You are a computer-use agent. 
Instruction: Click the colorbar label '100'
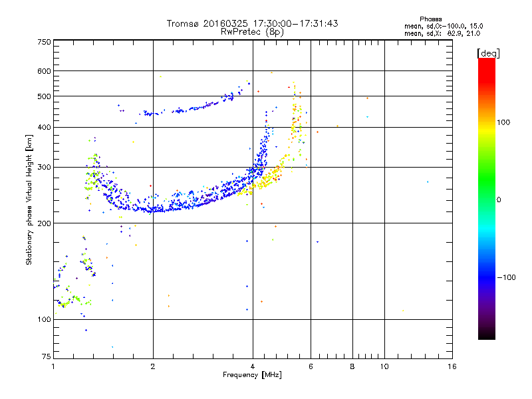coord(503,122)
